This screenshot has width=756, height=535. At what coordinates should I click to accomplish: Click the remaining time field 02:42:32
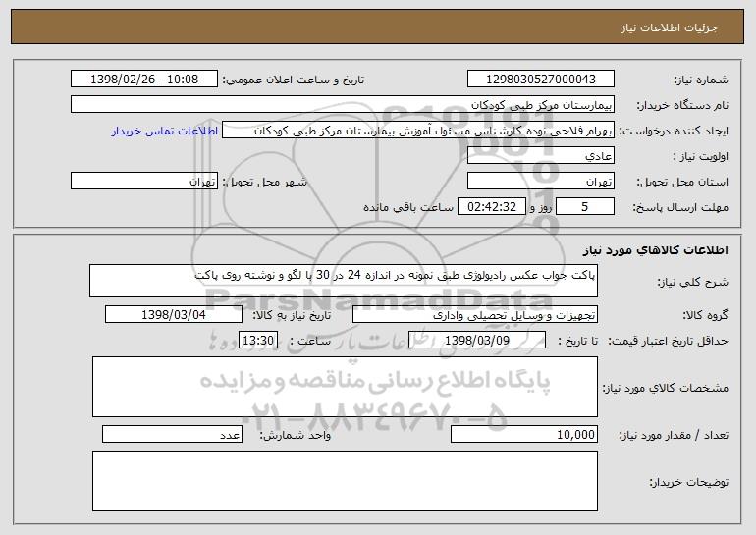coord(491,207)
